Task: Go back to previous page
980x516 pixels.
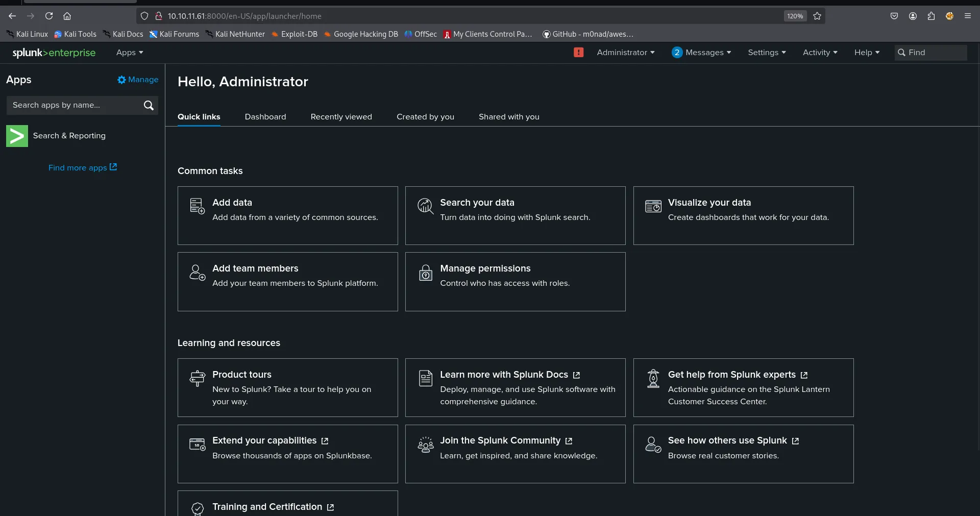Action: click(12, 16)
